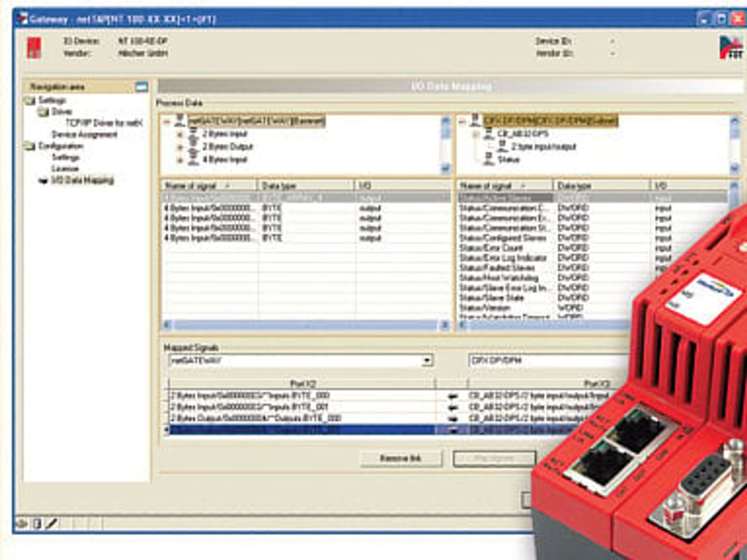This screenshot has height=560, width=747.
Task: Click the Gateway app icon in title bar
Action: [23, 19]
